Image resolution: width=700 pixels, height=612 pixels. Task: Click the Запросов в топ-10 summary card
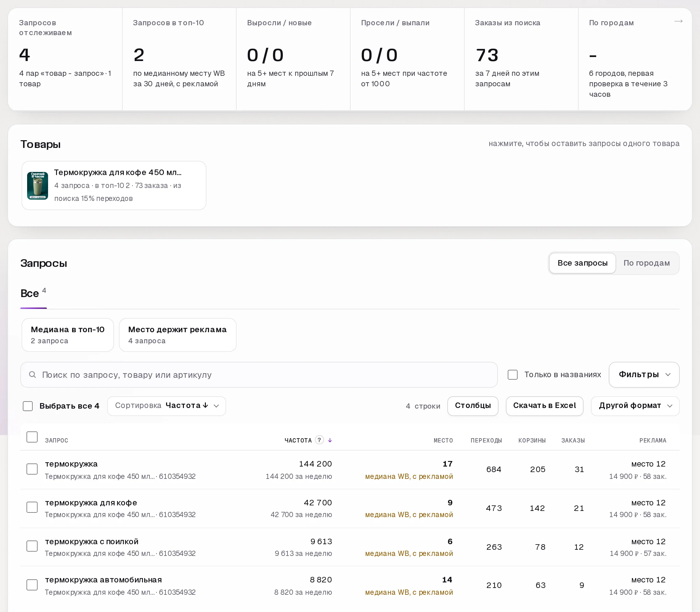tap(179, 59)
